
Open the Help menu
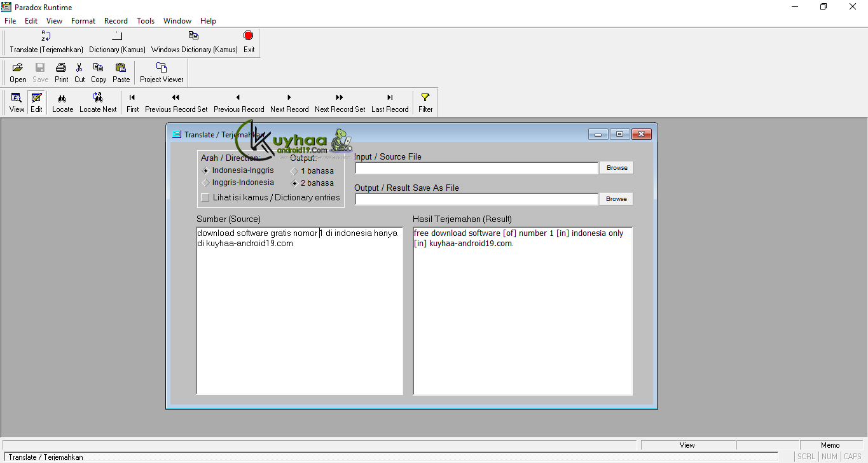tap(208, 21)
